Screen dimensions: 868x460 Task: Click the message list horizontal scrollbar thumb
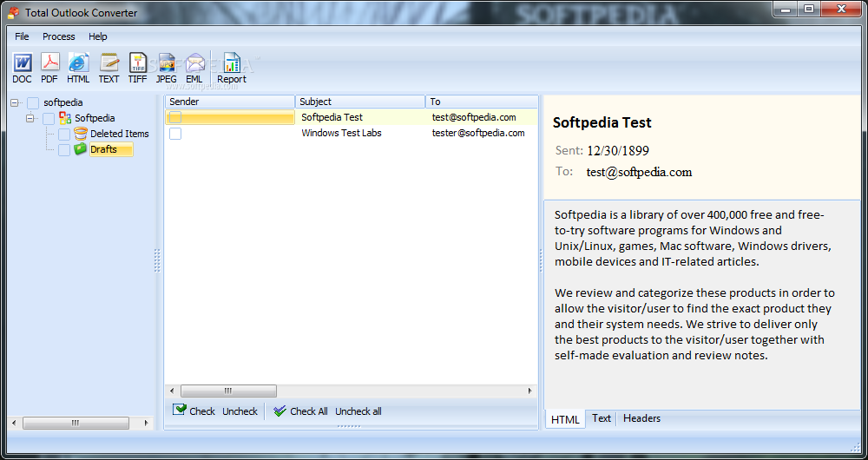[x=228, y=391]
